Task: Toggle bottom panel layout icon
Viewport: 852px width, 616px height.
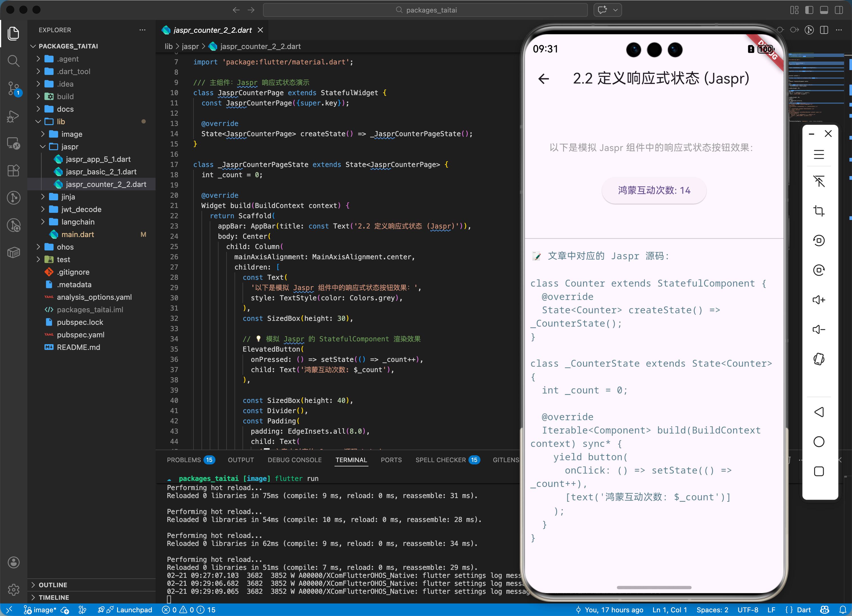Action: point(824,10)
